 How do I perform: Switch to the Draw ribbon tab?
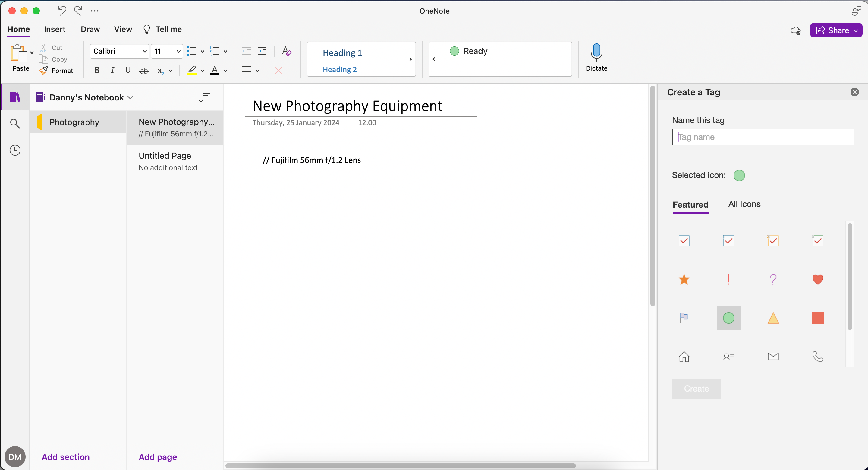pos(90,29)
